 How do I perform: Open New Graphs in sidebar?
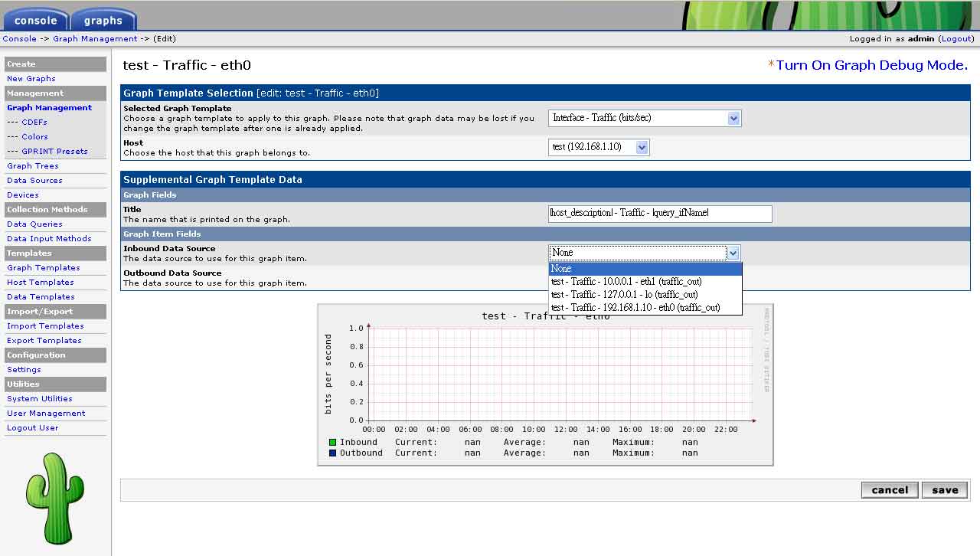pyautogui.click(x=31, y=79)
